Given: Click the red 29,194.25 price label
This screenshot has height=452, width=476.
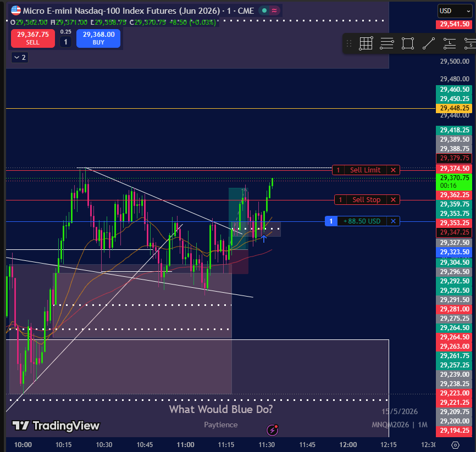Looking at the screenshot, I should (x=454, y=431).
